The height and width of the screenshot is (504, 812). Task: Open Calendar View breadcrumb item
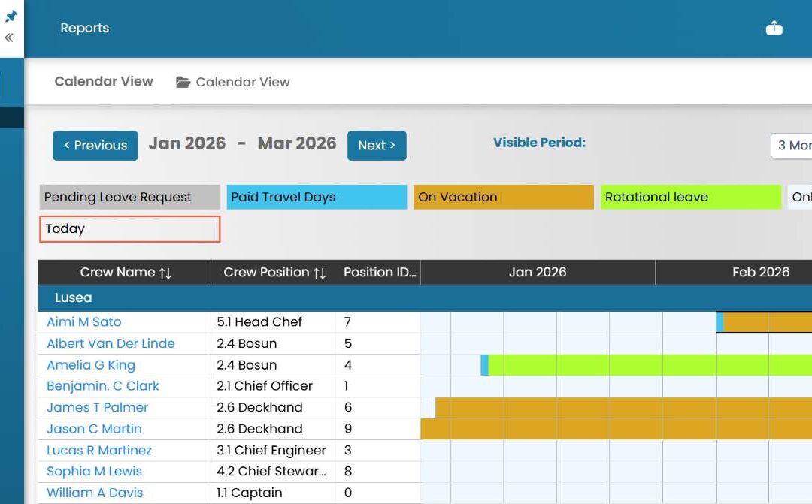tap(243, 82)
